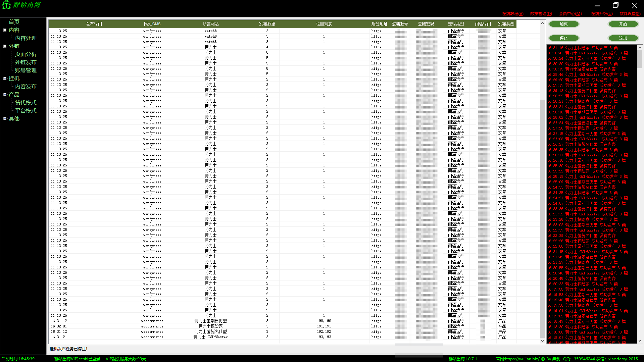Image resolution: width=644 pixels, height=362 pixels.
Task: Open the 软件设置(S) menu
Action: 630,14
